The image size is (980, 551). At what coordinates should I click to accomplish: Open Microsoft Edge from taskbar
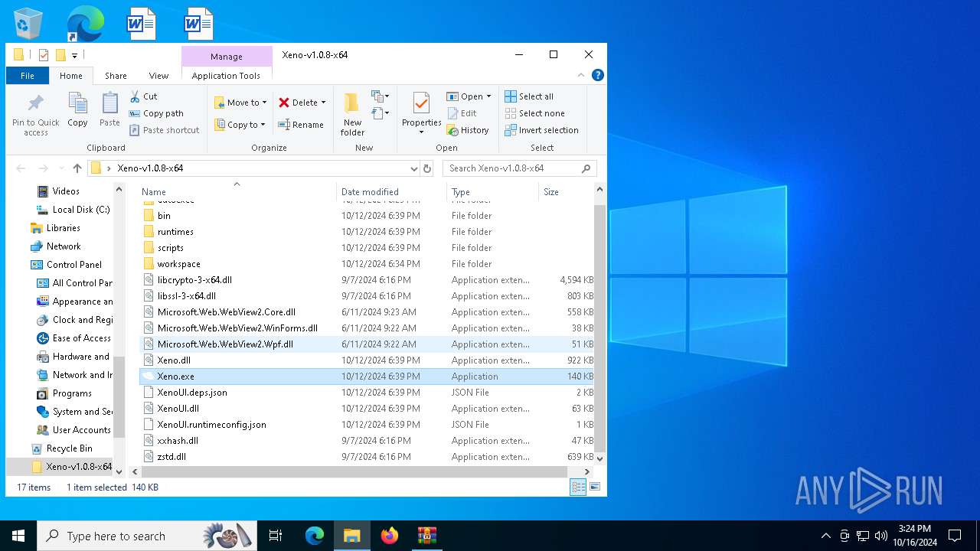(x=315, y=536)
